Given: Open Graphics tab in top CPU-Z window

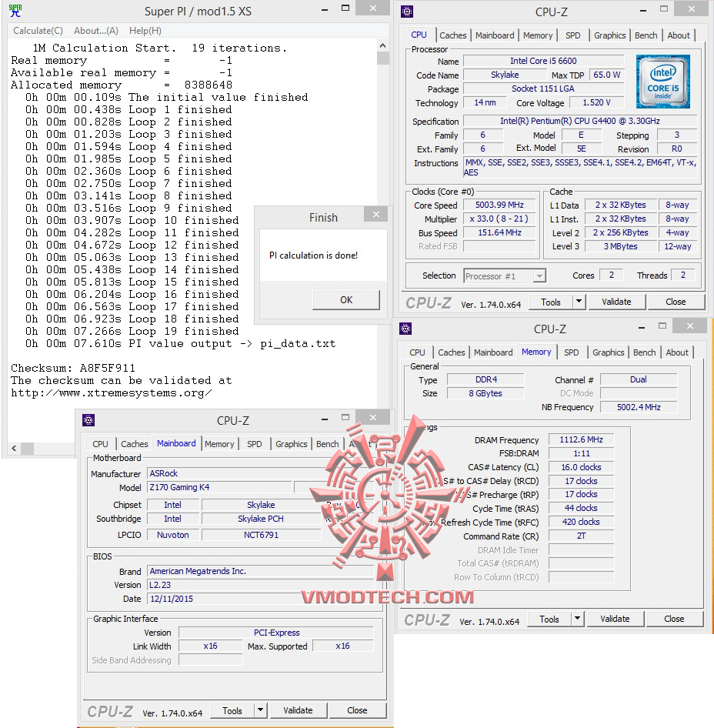Looking at the screenshot, I should coord(609,35).
